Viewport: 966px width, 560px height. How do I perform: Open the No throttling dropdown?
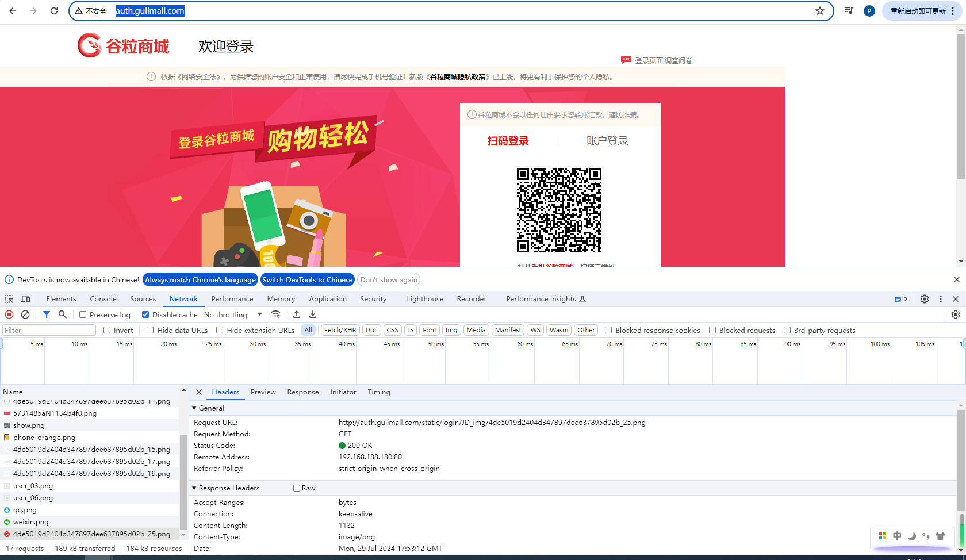[x=233, y=314]
